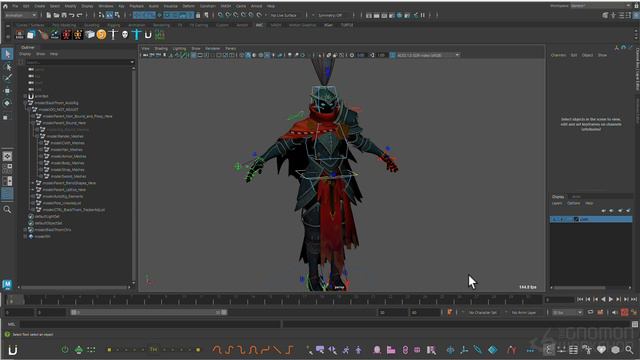Toggle the four-pane layout button

pos(7,169)
